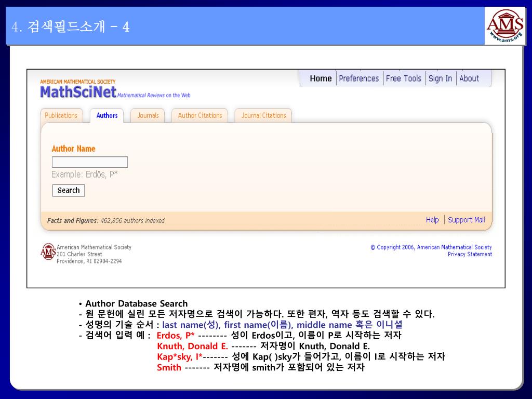Click the small AMS logo in the footer
This screenshot has width=532, height=399.
pyautogui.click(x=48, y=251)
